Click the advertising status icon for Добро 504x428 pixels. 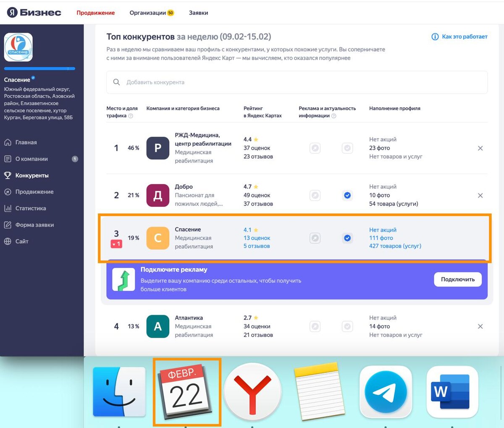[315, 196]
